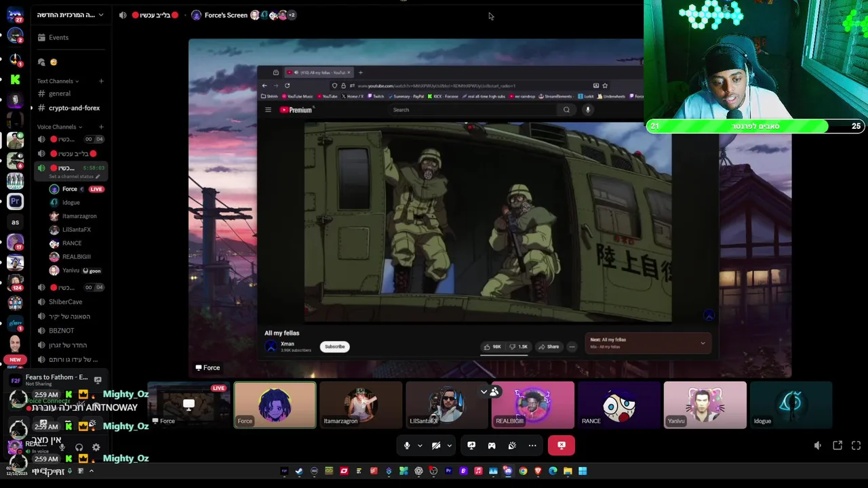The height and width of the screenshot is (488, 868).
Task: Bookmark page with star icon in address bar
Action: click(x=605, y=85)
